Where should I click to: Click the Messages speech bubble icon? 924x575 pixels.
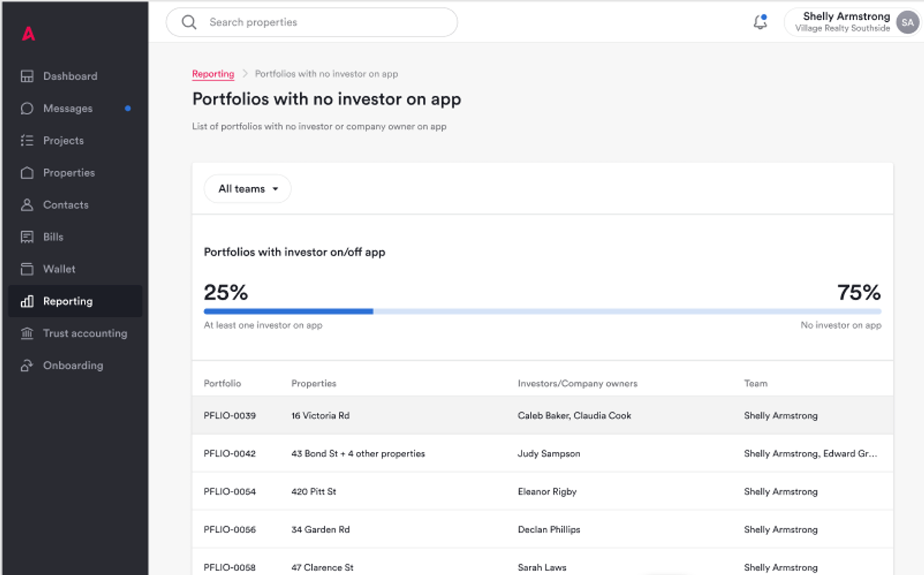[27, 108]
